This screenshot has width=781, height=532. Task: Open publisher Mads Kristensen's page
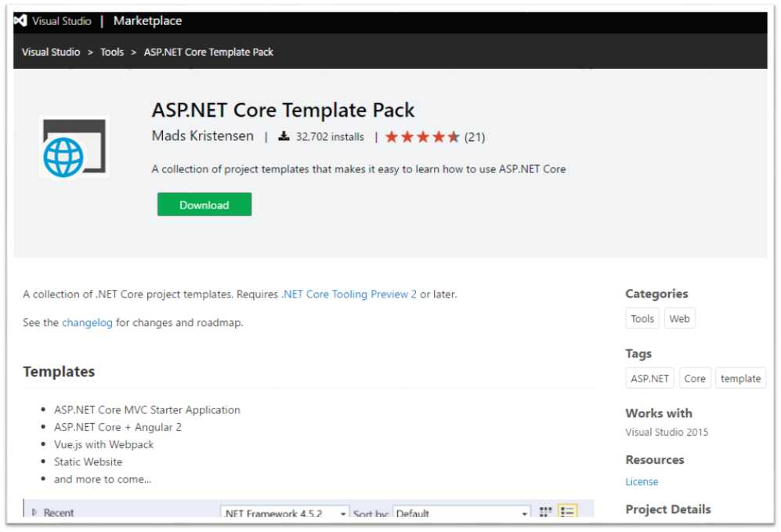(202, 136)
